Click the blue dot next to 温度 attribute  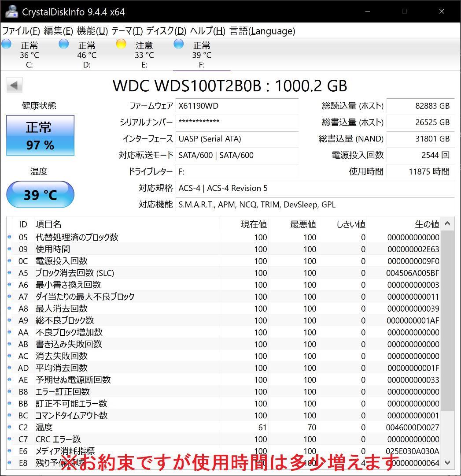[x=9, y=427]
